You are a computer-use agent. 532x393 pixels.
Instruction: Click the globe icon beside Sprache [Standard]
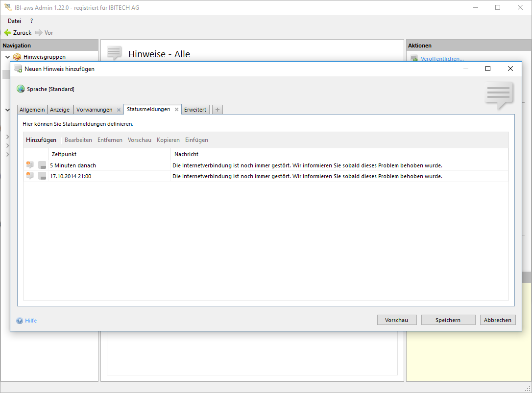pyautogui.click(x=21, y=89)
